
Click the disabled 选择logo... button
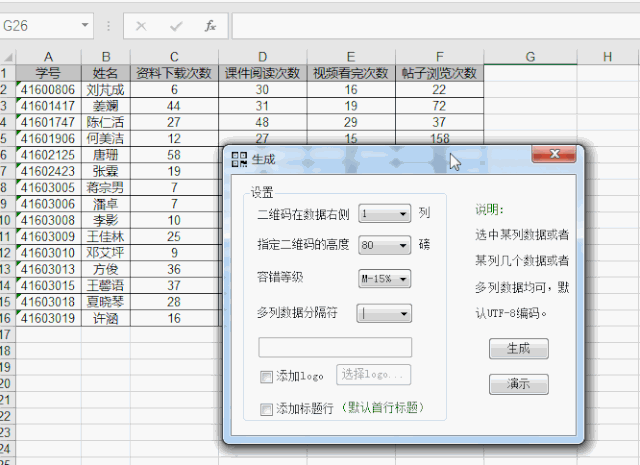pyautogui.click(x=373, y=375)
